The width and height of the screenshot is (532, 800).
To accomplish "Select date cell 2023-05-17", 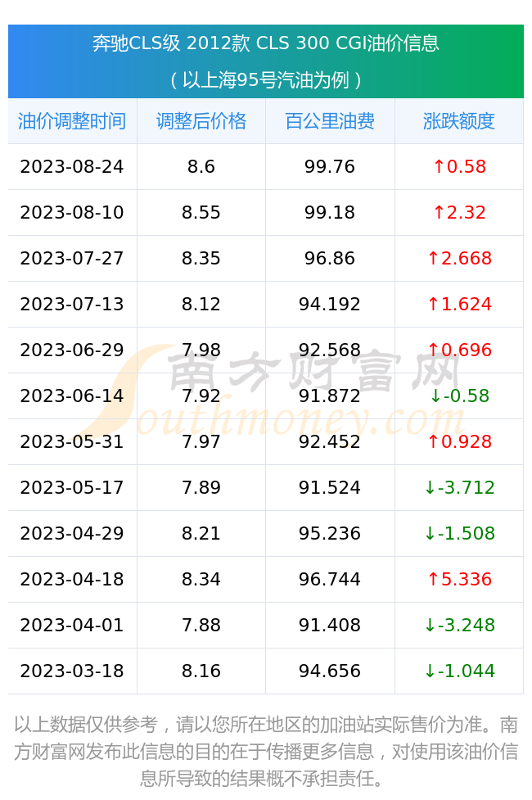I will pyautogui.click(x=72, y=488).
